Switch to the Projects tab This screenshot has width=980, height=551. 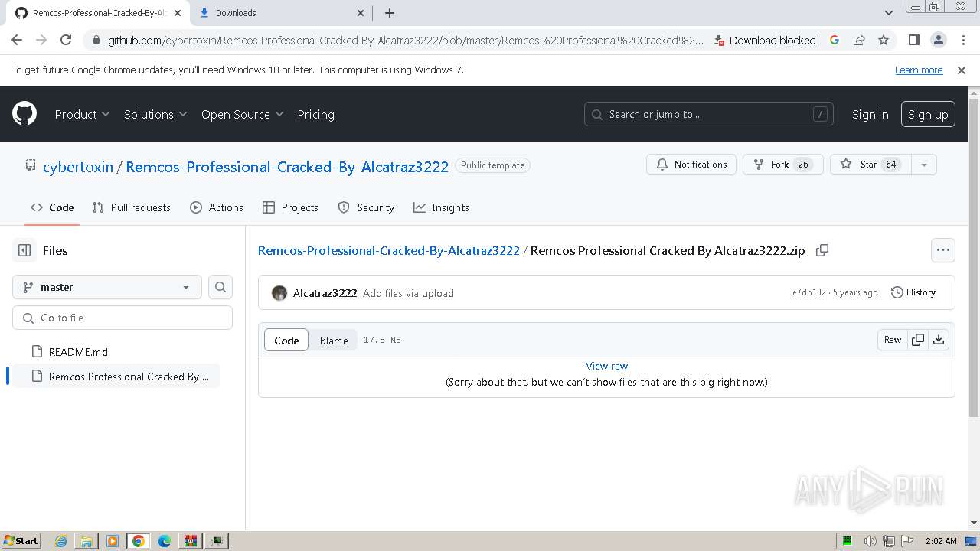[x=290, y=207]
